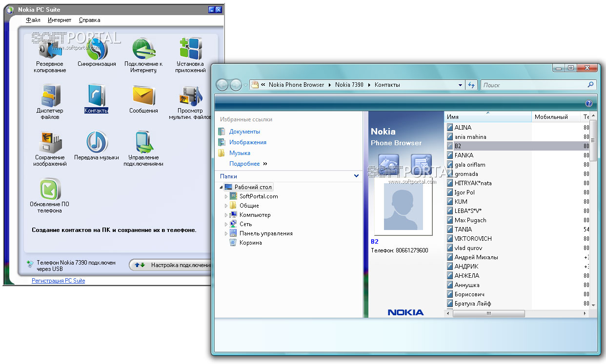
Task: Open Обновление ПО телефона icon
Action: (50, 189)
